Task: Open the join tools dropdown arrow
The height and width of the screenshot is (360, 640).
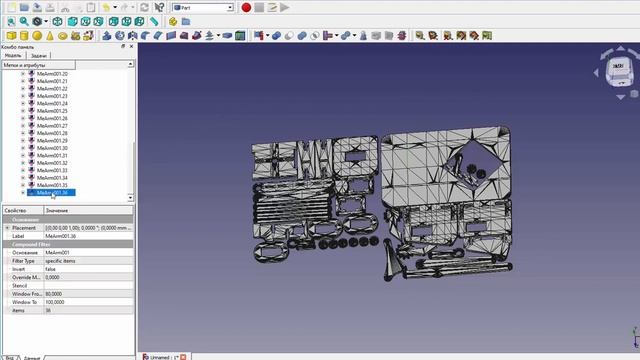Action: coord(336,36)
